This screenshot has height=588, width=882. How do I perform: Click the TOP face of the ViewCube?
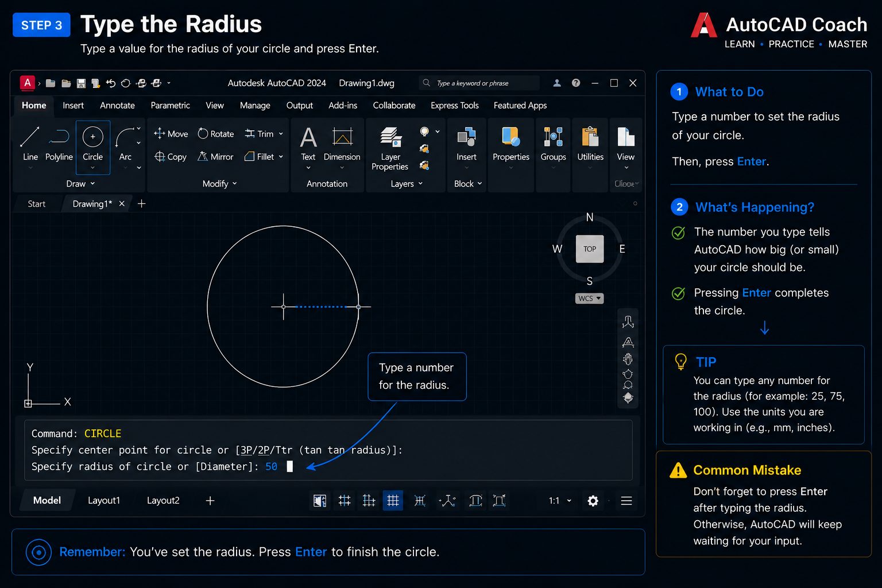590,249
